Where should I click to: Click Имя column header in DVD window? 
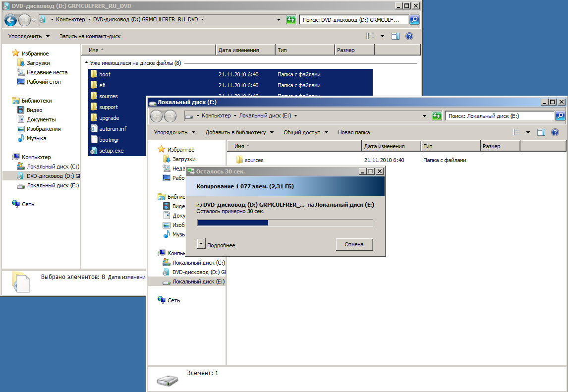pos(149,50)
